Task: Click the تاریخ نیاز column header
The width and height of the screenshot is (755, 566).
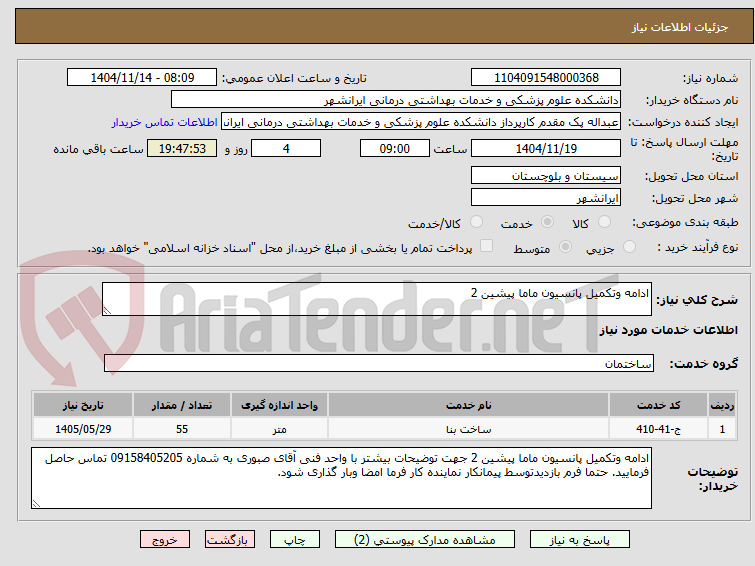Action: pyautogui.click(x=83, y=405)
